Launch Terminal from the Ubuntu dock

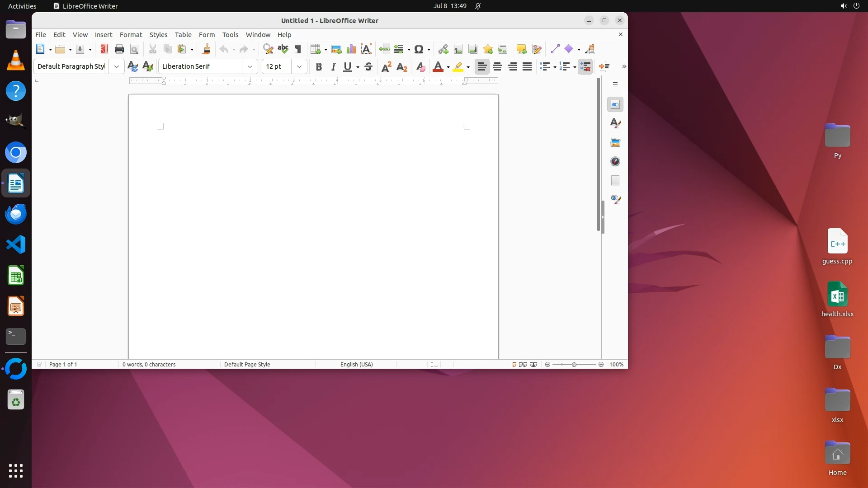16,337
